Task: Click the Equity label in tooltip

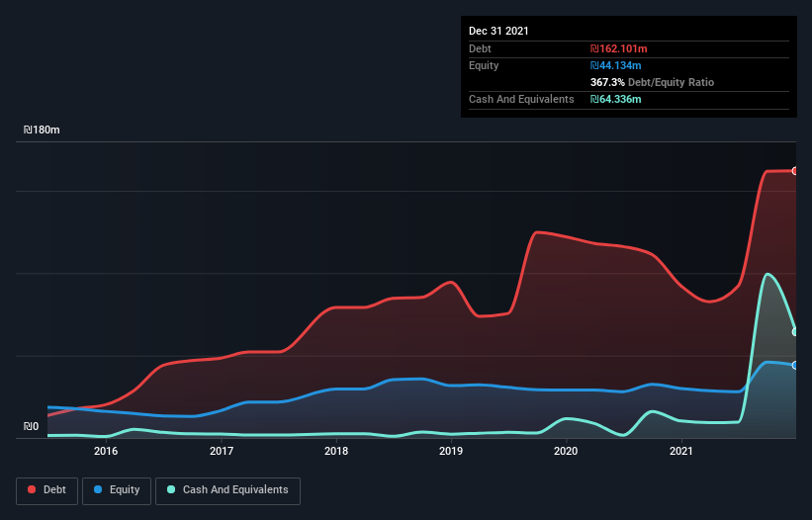Action: 484,65
